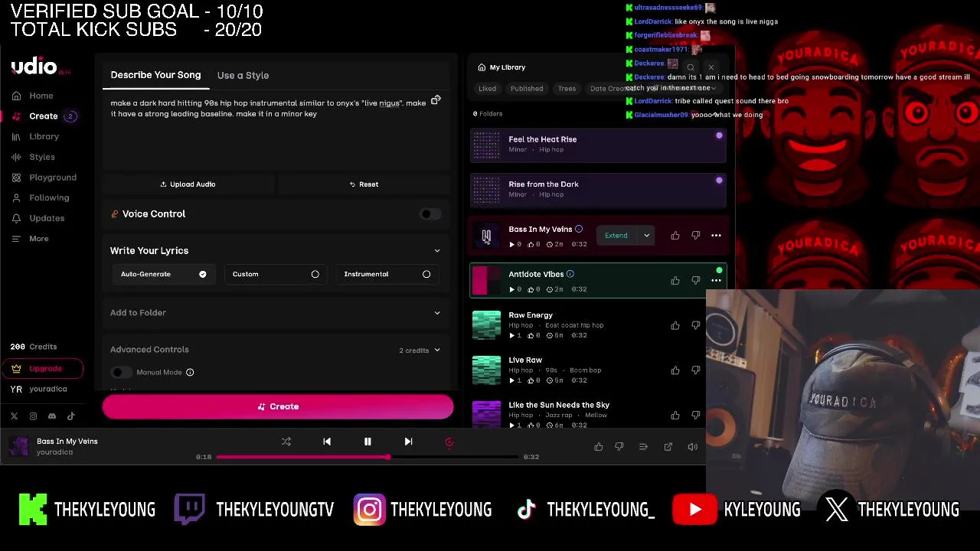
Task: Pause the currently playing song
Action: pyautogui.click(x=367, y=442)
